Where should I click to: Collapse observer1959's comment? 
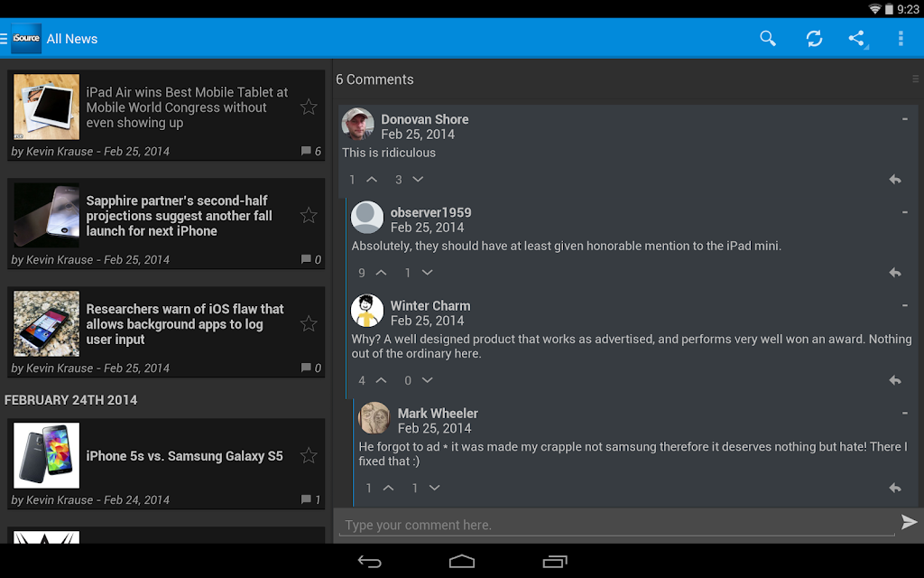click(904, 212)
